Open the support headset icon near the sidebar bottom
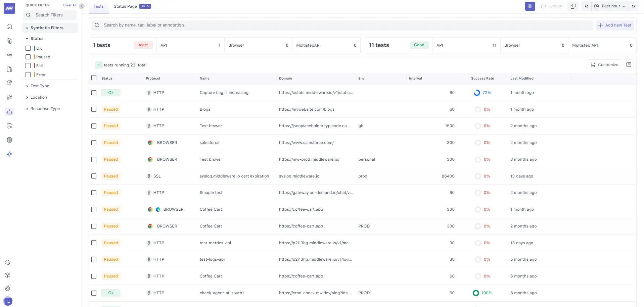Viewport: 644px width, 307px height. 7,262
